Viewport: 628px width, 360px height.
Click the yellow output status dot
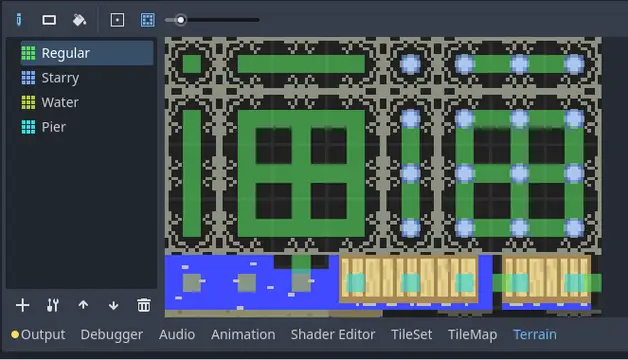15,334
